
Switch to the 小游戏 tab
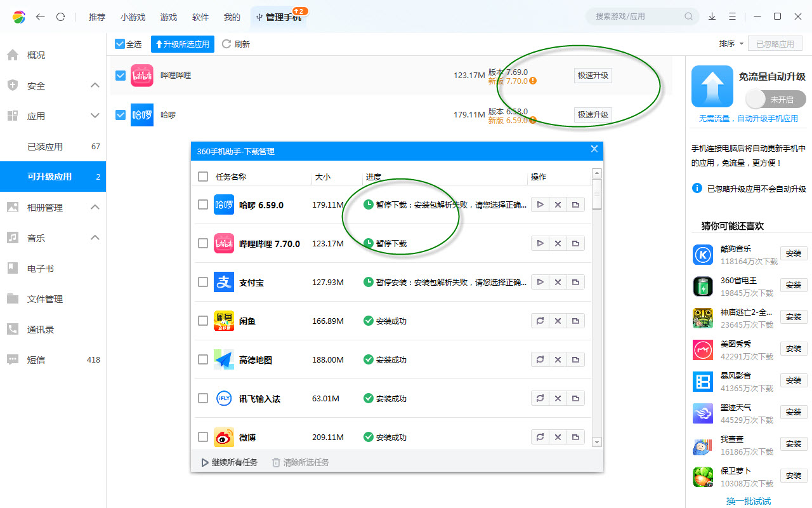(x=133, y=17)
